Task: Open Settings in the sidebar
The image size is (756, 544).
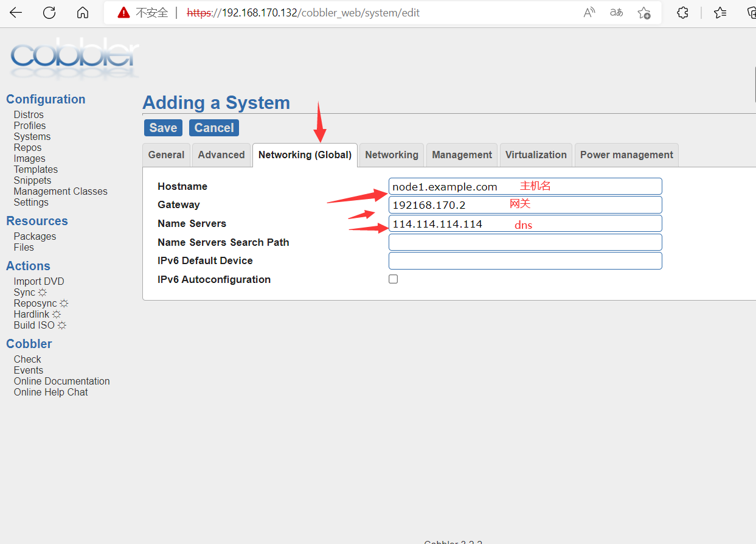Action: [x=31, y=203]
